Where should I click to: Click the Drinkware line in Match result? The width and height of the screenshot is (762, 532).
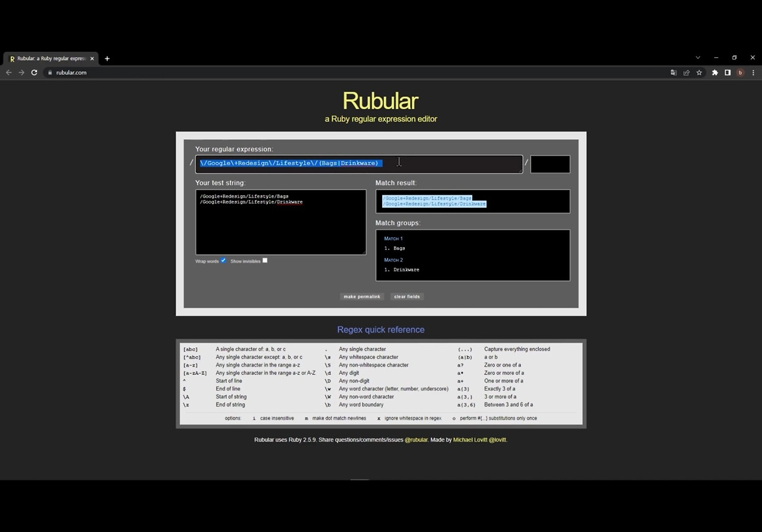[x=434, y=204]
